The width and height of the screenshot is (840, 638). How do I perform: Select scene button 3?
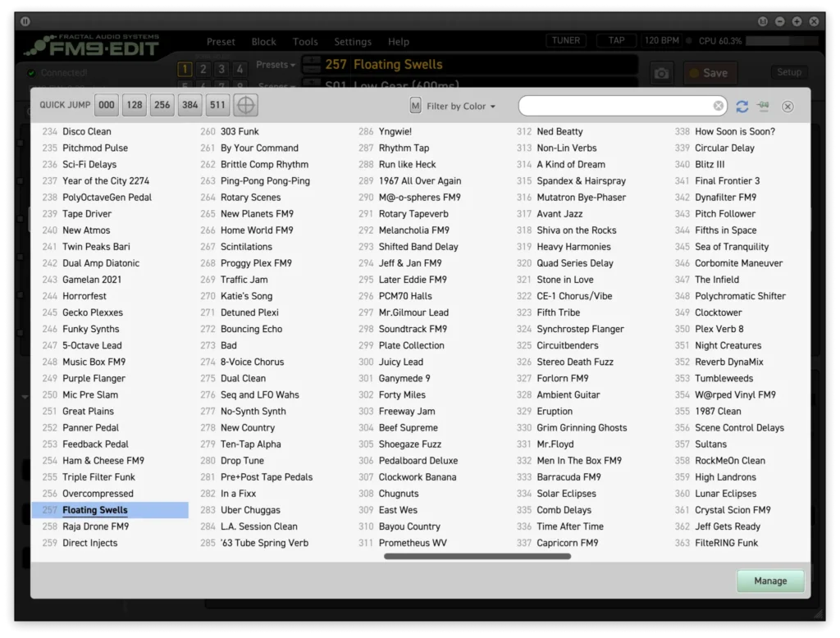tap(221, 70)
